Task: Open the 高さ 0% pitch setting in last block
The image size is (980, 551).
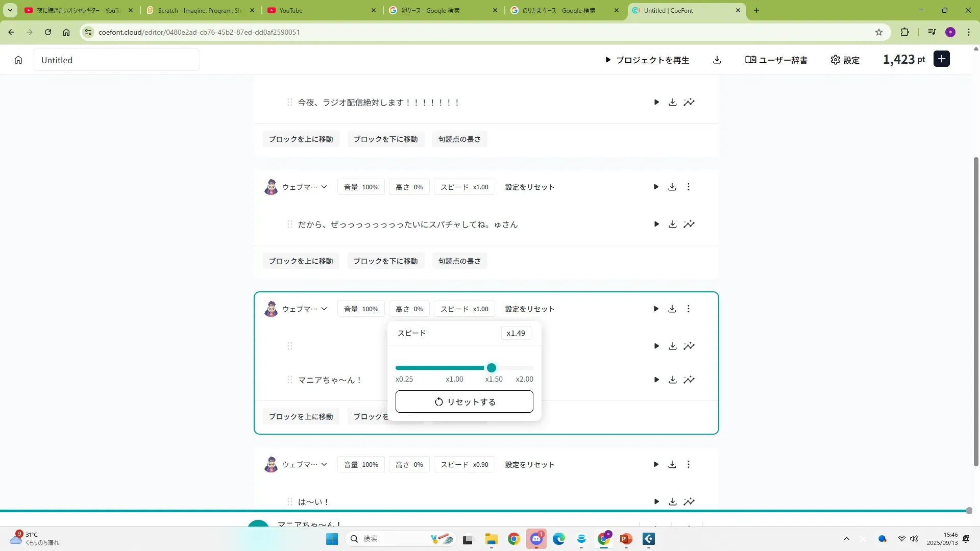Action: pyautogui.click(x=409, y=465)
